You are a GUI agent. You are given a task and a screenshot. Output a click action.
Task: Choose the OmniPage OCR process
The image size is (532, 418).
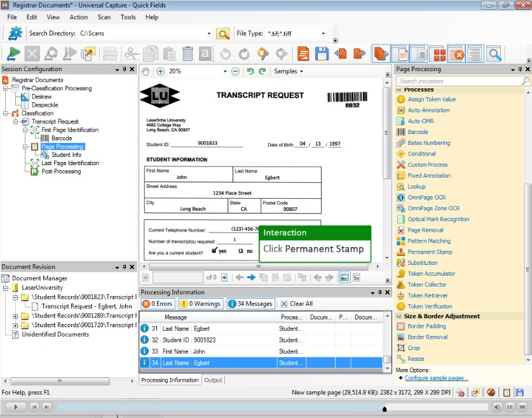[x=426, y=198]
